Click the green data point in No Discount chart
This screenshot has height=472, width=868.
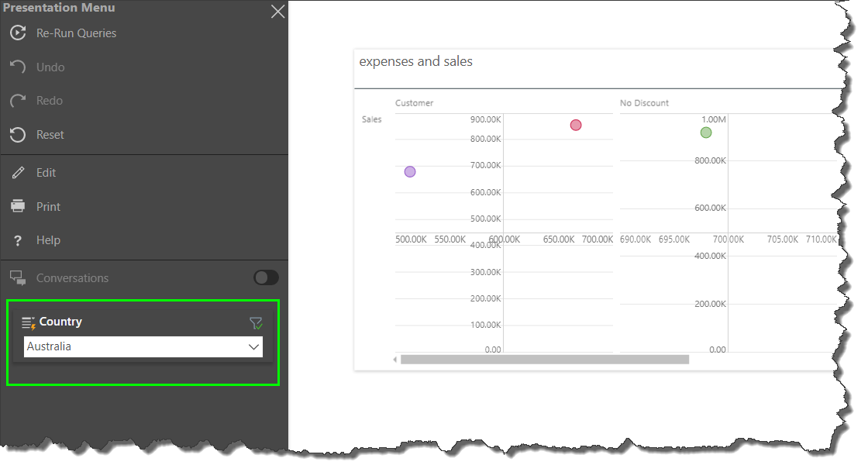706,133
